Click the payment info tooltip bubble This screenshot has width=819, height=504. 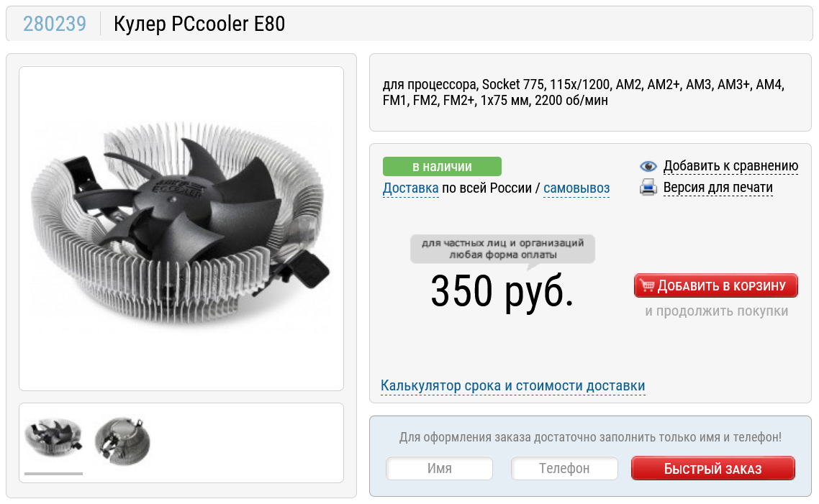tap(502, 249)
